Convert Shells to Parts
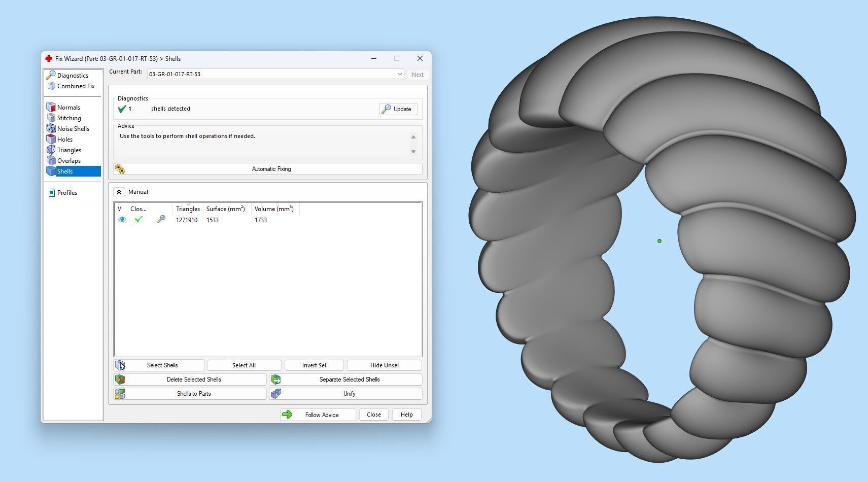 (x=190, y=394)
